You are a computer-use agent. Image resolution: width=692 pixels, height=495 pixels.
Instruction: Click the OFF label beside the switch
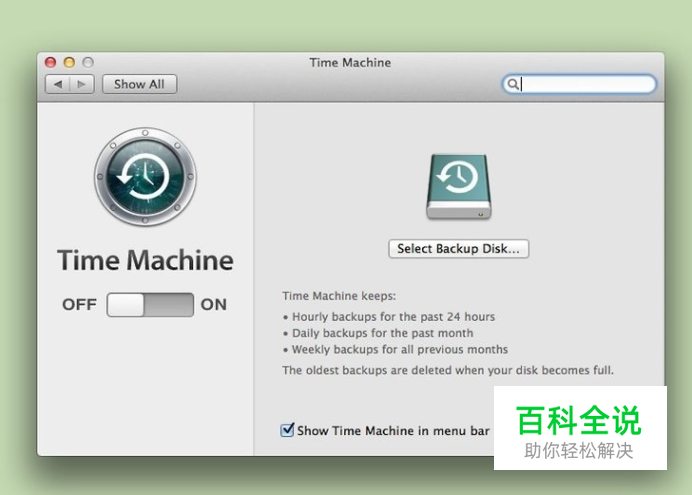coord(79,304)
